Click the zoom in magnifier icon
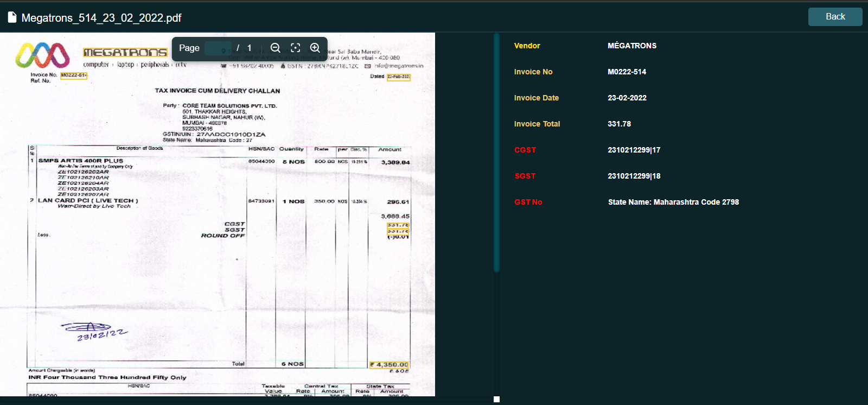868x405 pixels. pos(315,48)
